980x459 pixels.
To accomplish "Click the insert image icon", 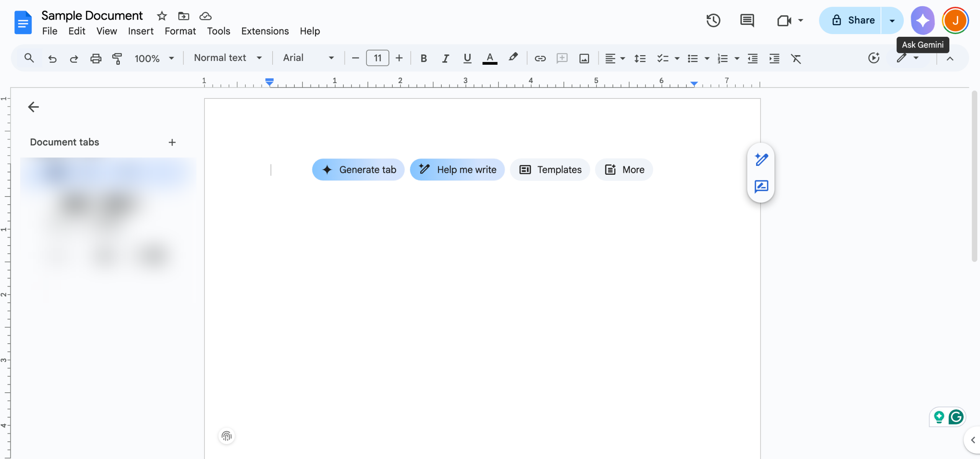I will 584,58.
